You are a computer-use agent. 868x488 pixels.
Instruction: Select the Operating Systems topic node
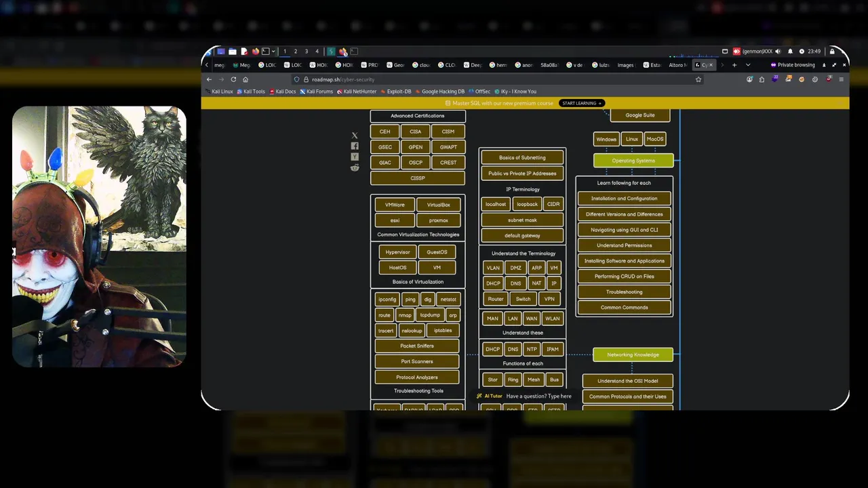[x=633, y=161]
